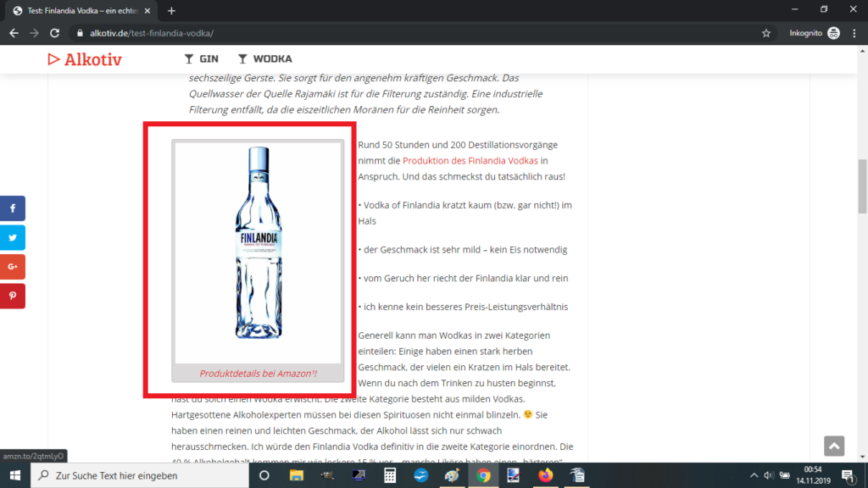
Task: Open the Chrome three-dot menu
Action: click(x=854, y=33)
